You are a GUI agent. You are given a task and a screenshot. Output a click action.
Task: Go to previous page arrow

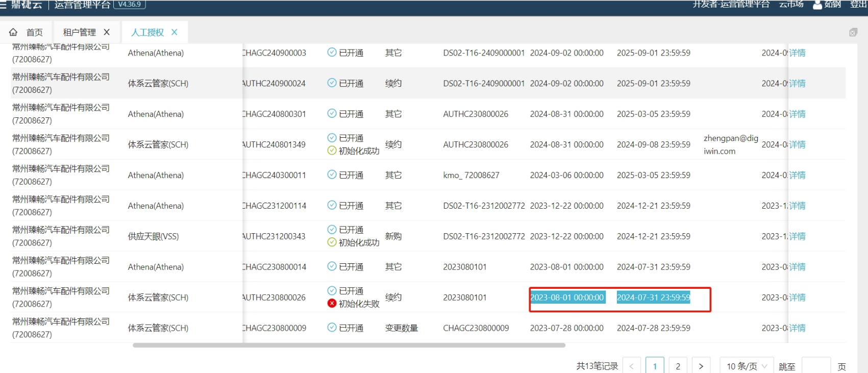[631, 366]
